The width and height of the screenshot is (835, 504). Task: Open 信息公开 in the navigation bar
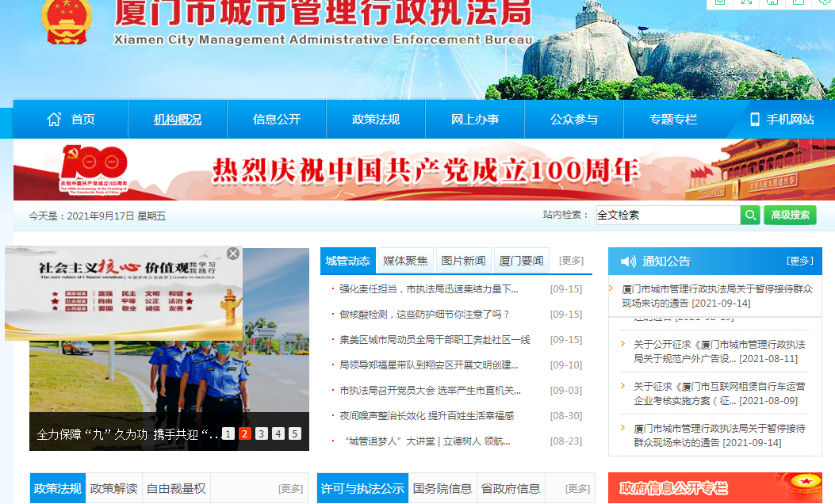click(x=277, y=119)
